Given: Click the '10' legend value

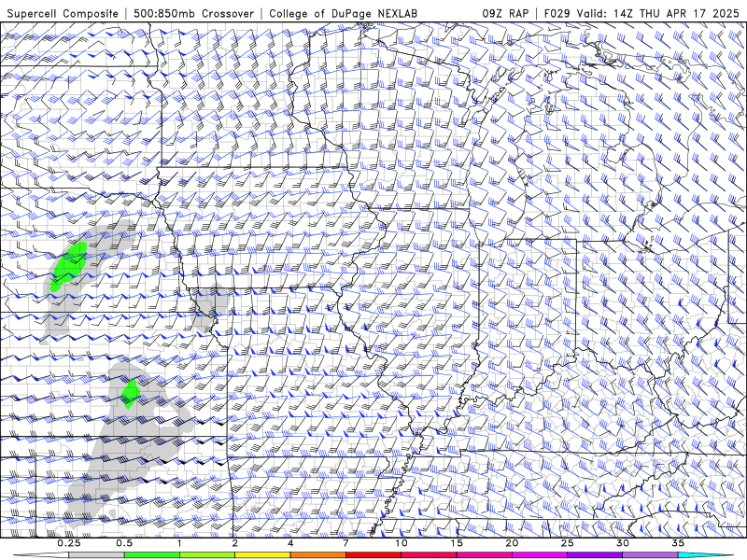Looking at the screenshot, I should pyautogui.click(x=402, y=543).
